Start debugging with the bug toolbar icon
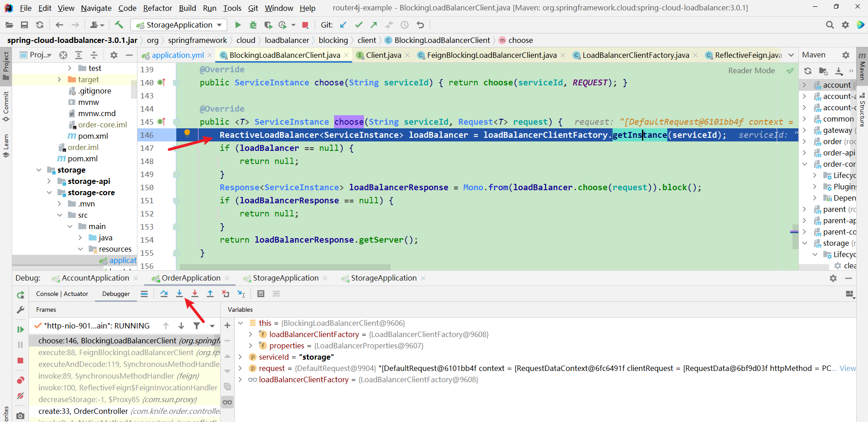The height and width of the screenshot is (422, 868). (253, 25)
